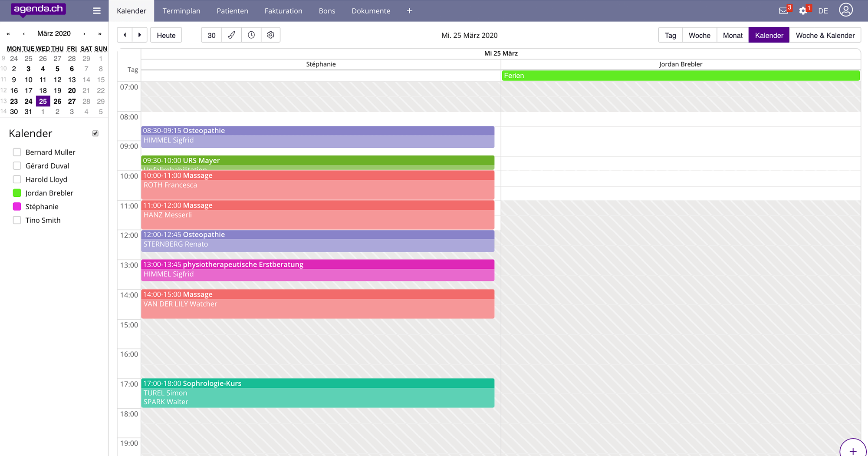Open the user profile icon
The image size is (868, 456).
pyautogui.click(x=845, y=10)
